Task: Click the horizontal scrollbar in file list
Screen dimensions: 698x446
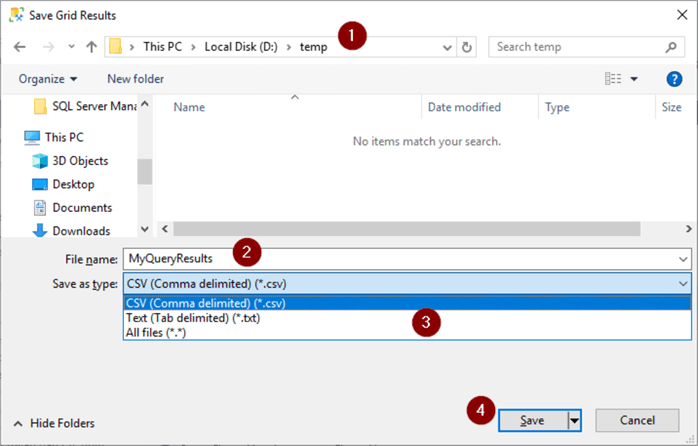Action: (x=420, y=228)
